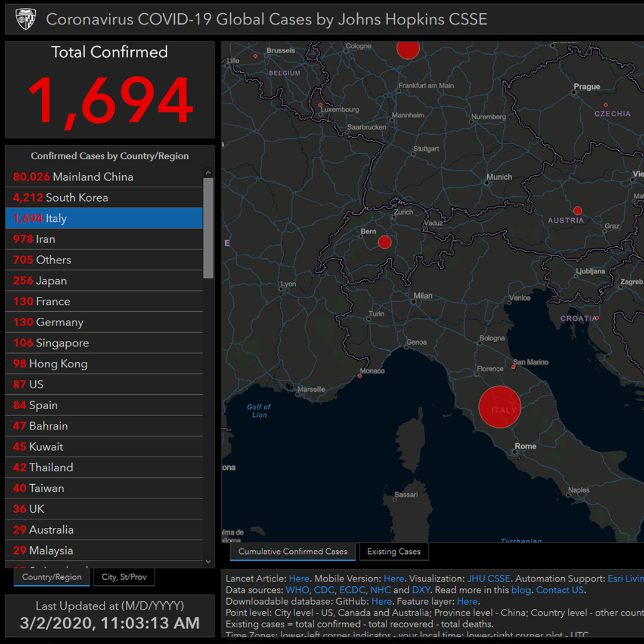Screen dimensions: 644x644
Task: Pick the "98 Hong Kong" row
Action: tap(104, 364)
